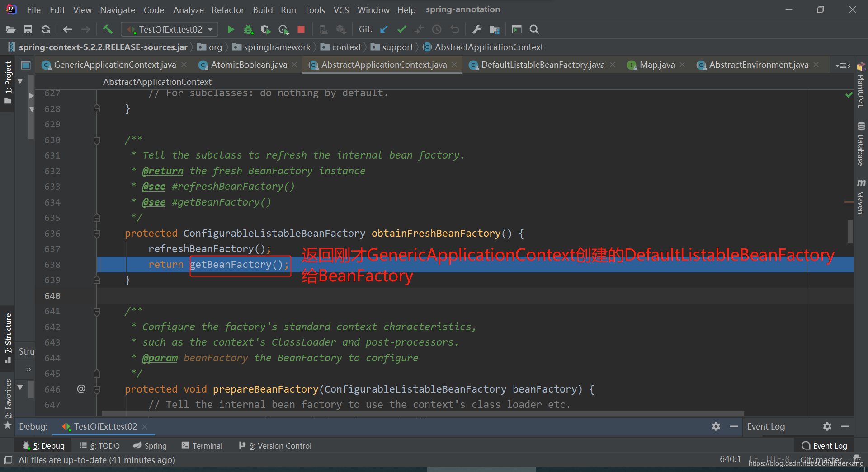Open the PlantUML side panel
This screenshot has width=868, height=472.
click(861, 85)
